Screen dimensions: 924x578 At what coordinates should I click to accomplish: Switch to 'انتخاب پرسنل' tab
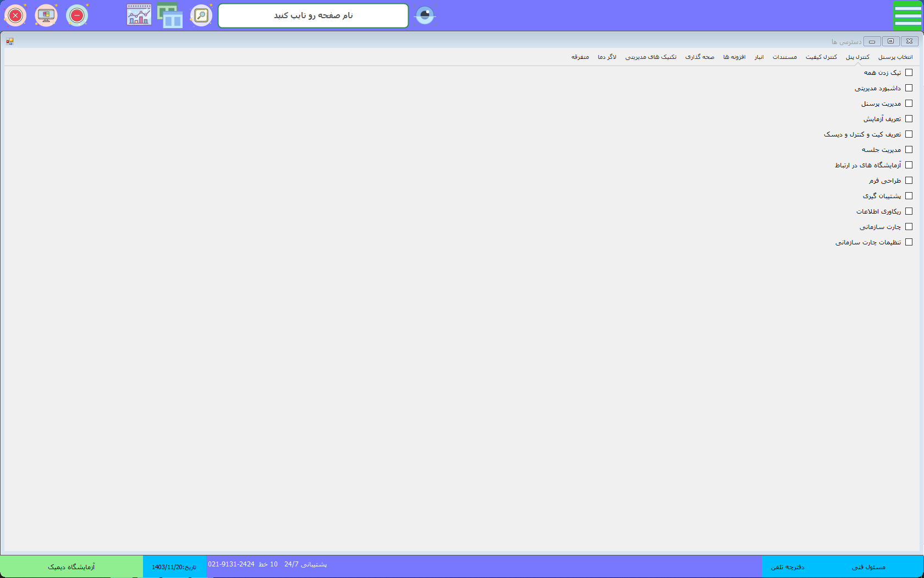(895, 57)
